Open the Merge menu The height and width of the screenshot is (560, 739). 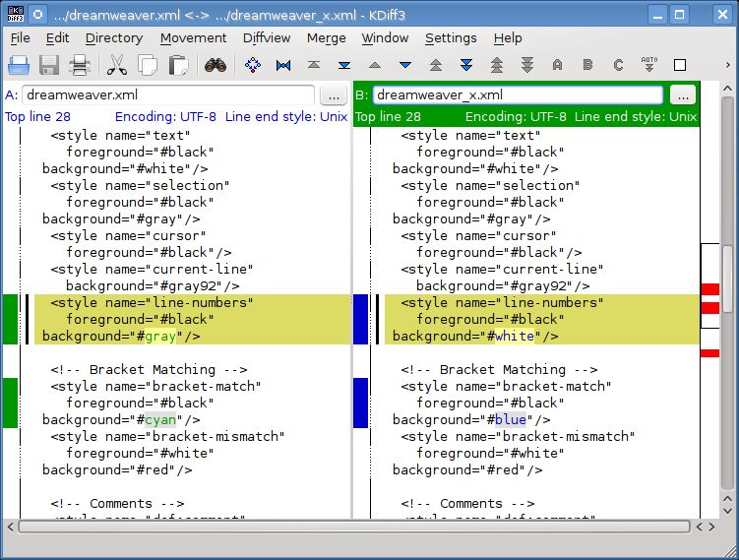[326, 37]
